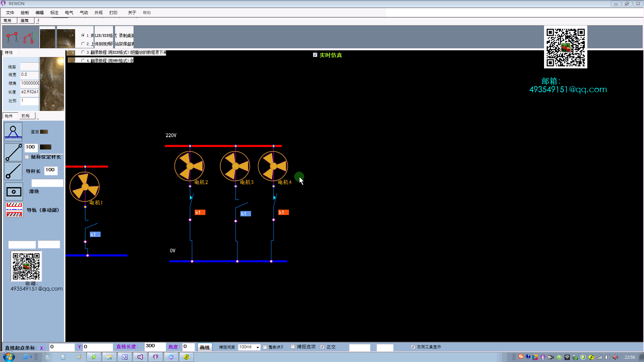Switch to the 常用 toolbar tab

tap(9, 21)
